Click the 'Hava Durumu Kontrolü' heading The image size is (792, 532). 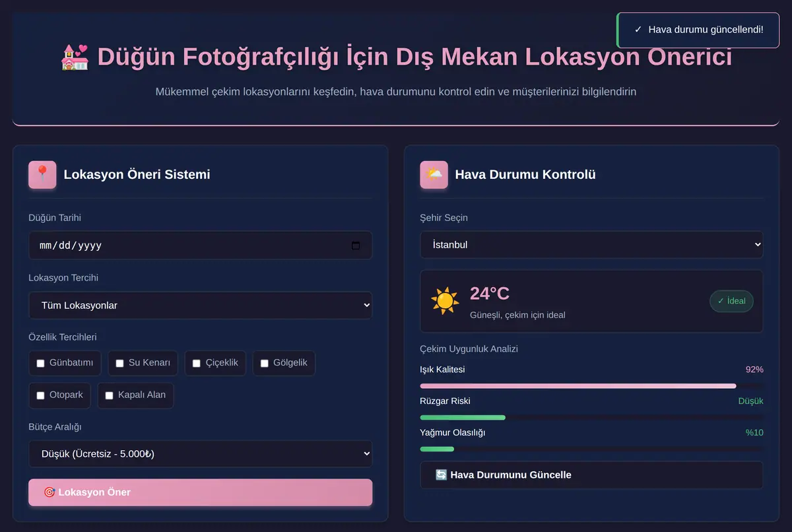(525, 175)
